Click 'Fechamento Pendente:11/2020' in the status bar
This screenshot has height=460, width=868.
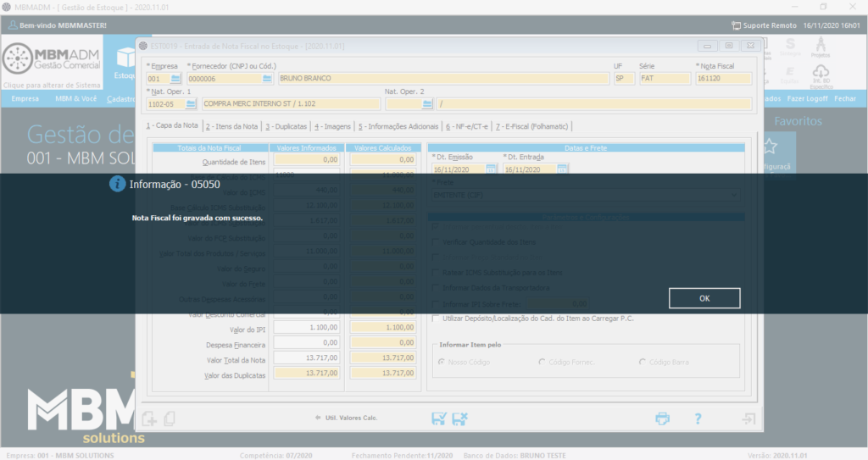tap(402, 456)
